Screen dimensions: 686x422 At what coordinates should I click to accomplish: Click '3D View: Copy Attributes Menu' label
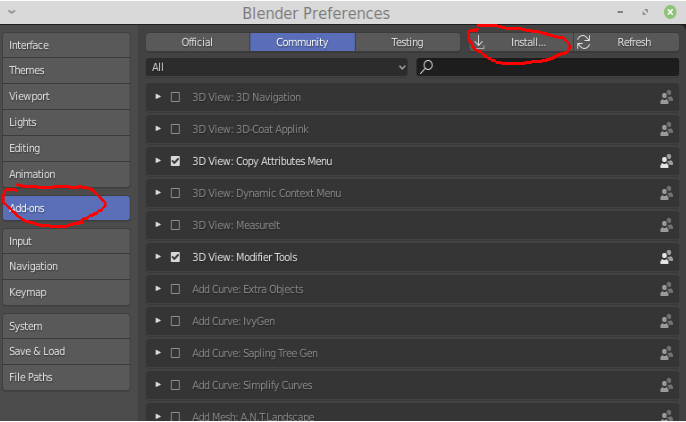pos(262,161)
